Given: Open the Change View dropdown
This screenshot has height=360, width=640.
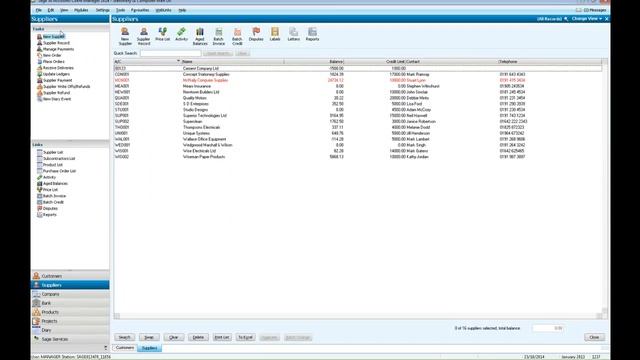Looking at the screenshot, I should (x=587, y=19).
